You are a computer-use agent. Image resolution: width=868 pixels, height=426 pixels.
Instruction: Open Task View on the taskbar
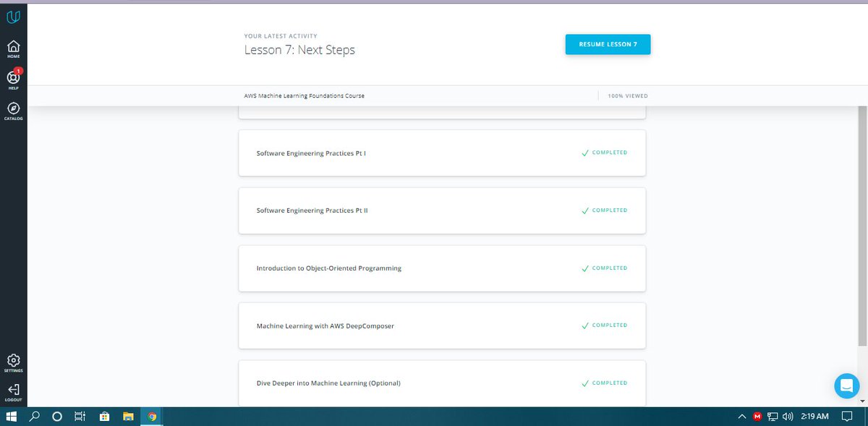pyautogui.click(x=80, y=417)
